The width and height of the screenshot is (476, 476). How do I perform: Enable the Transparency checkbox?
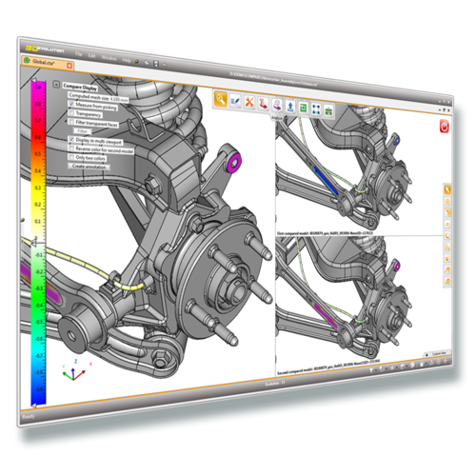coord(71,112)
